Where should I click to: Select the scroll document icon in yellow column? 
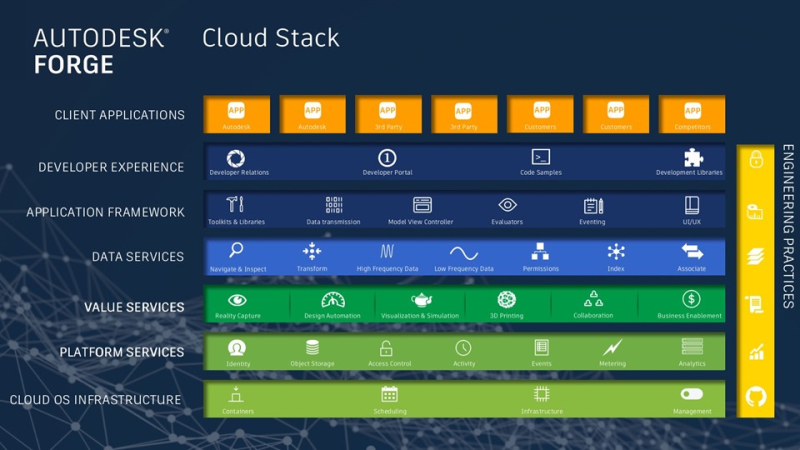pos(755,305)
